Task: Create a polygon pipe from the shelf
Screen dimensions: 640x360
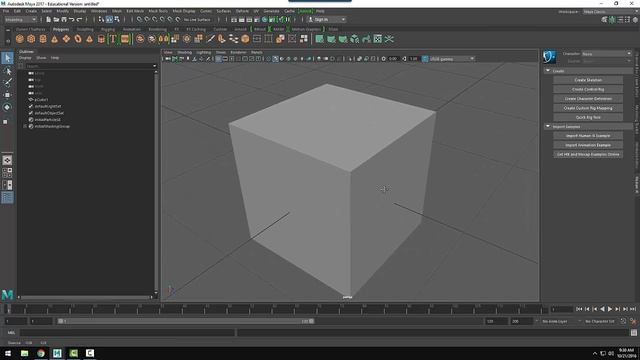Action: [x=101, y=39]
